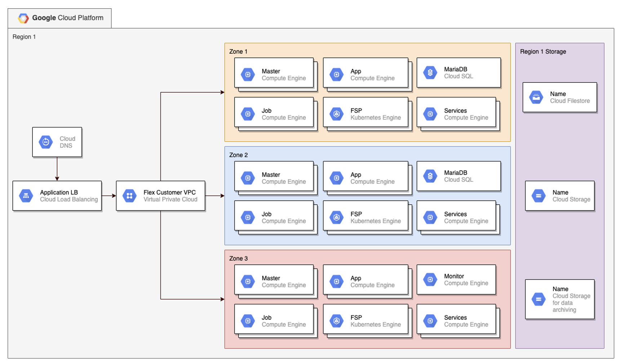Click Zone 3 FSP Kubernetes Engine icon

tap(336, 321)
